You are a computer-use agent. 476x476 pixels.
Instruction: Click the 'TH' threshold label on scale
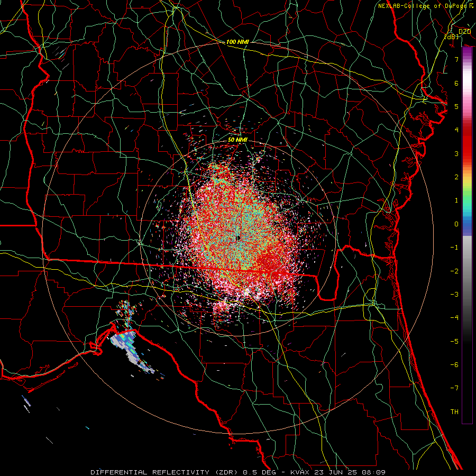(454, 412)
